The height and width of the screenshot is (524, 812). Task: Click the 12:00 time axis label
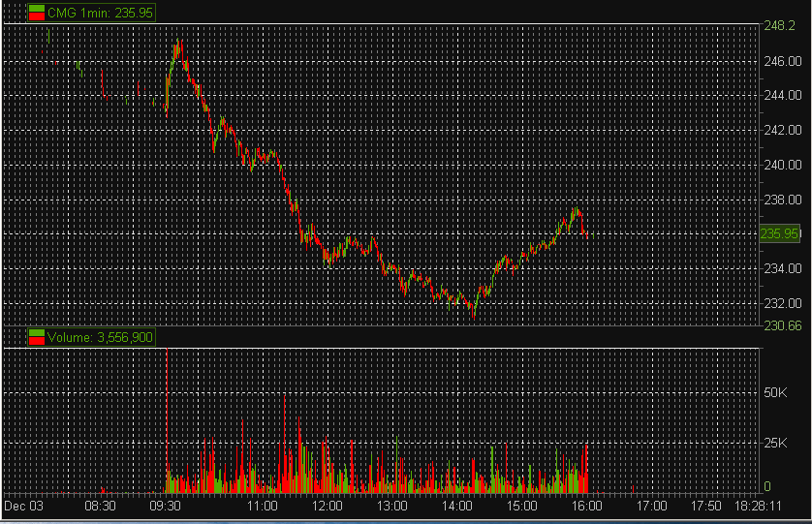point(328,506)
